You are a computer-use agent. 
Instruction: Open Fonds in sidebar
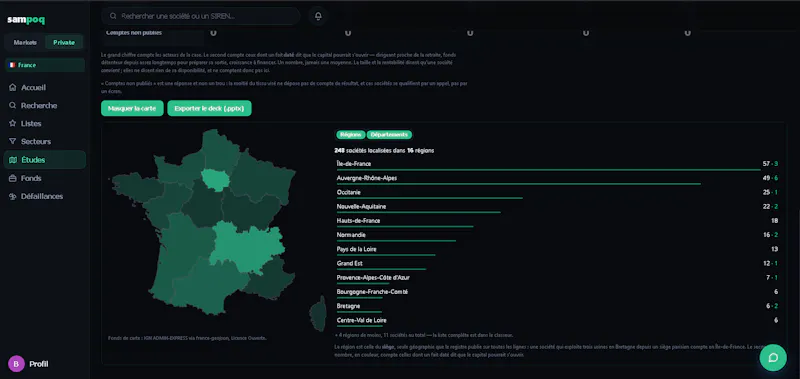click(x=45, y=178)
